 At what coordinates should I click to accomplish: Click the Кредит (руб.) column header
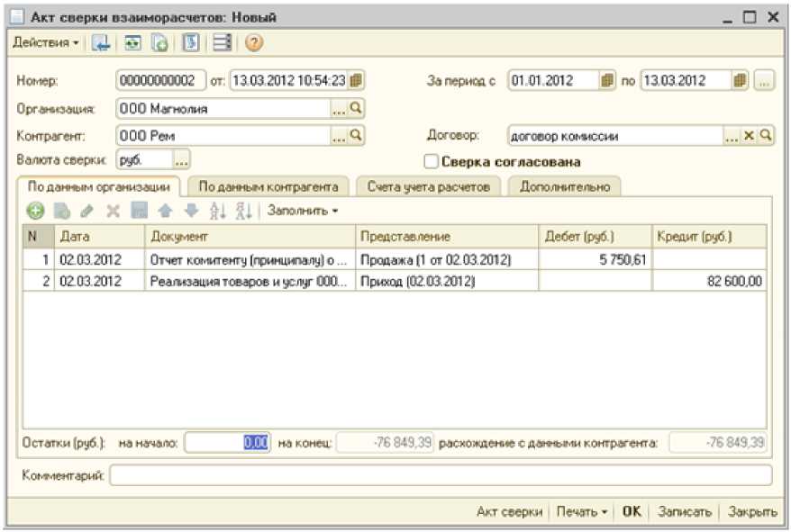(x=709, y=237)
